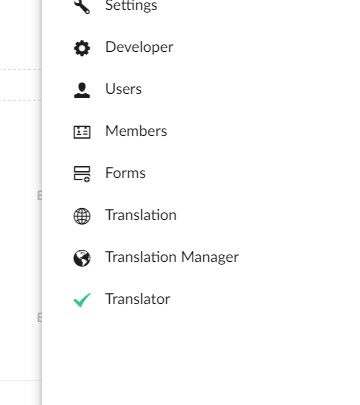Click the Developer gear icon

click(x=82, y=48)
